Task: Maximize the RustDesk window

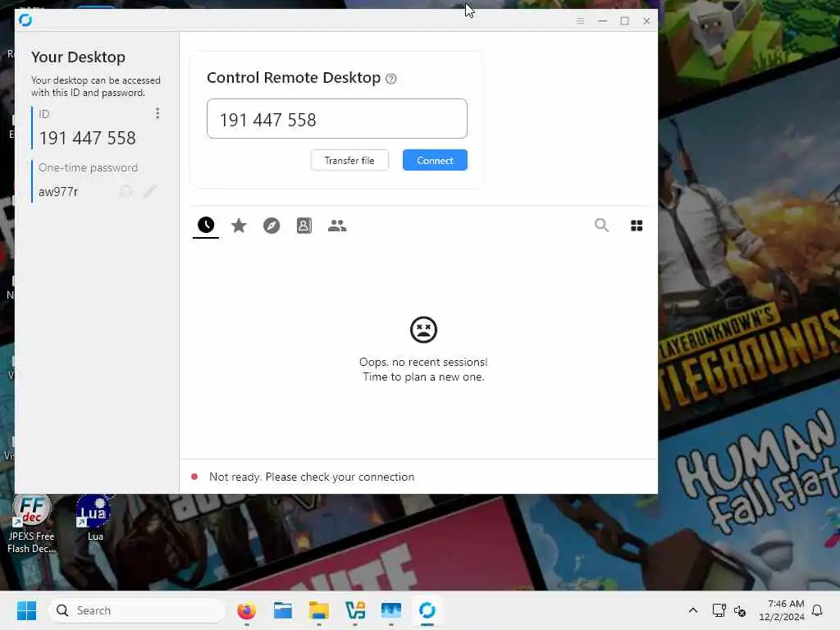Action: 624,21
